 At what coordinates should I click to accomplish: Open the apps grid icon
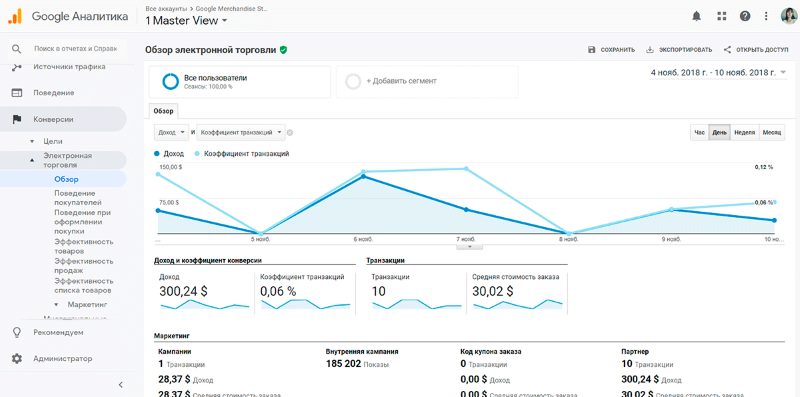[721, 16]
